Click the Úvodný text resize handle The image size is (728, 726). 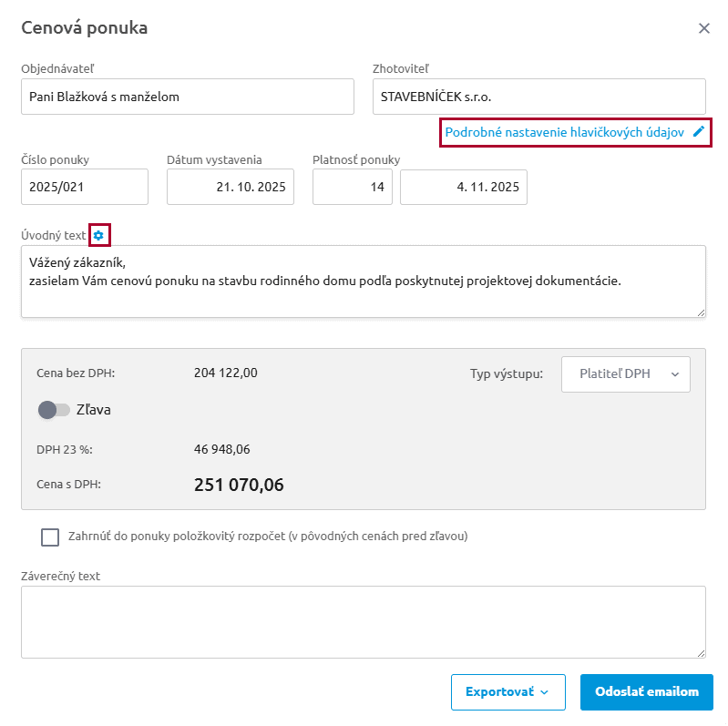701,312
